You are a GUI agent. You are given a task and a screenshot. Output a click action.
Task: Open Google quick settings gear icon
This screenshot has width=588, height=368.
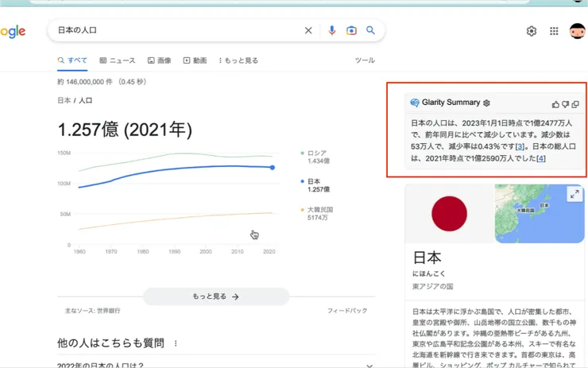click(x=532, y=31)
